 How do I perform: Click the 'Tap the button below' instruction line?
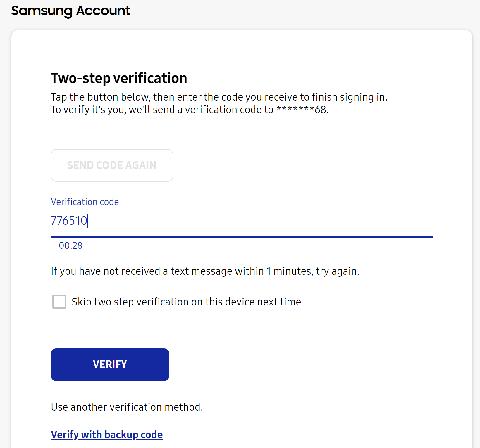tap(219, 97)
